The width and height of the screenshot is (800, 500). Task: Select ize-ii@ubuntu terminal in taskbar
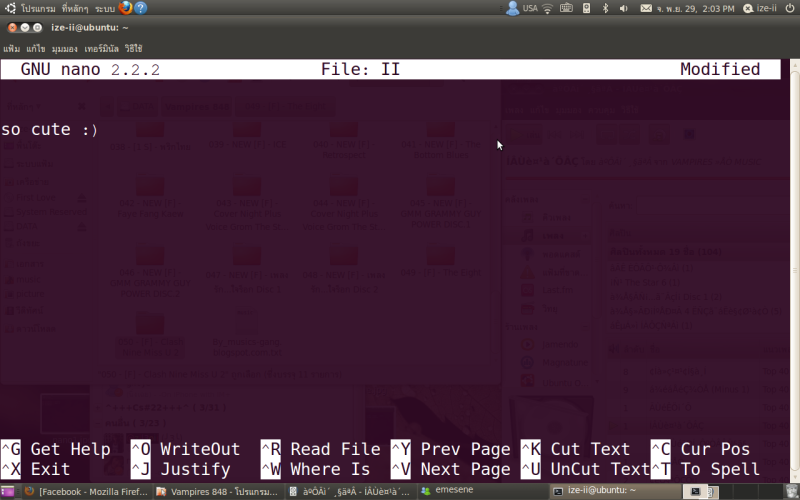616,491
